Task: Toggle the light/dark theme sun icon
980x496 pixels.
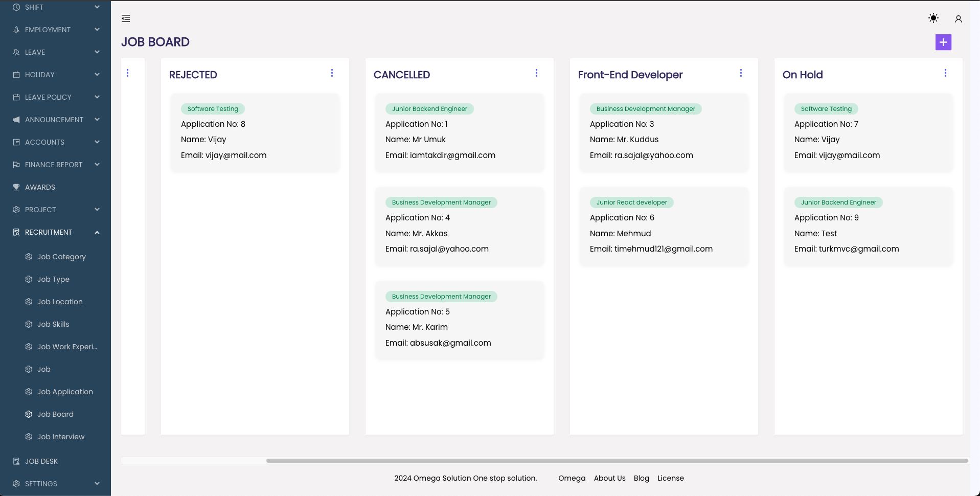Action: coord(933,18)
